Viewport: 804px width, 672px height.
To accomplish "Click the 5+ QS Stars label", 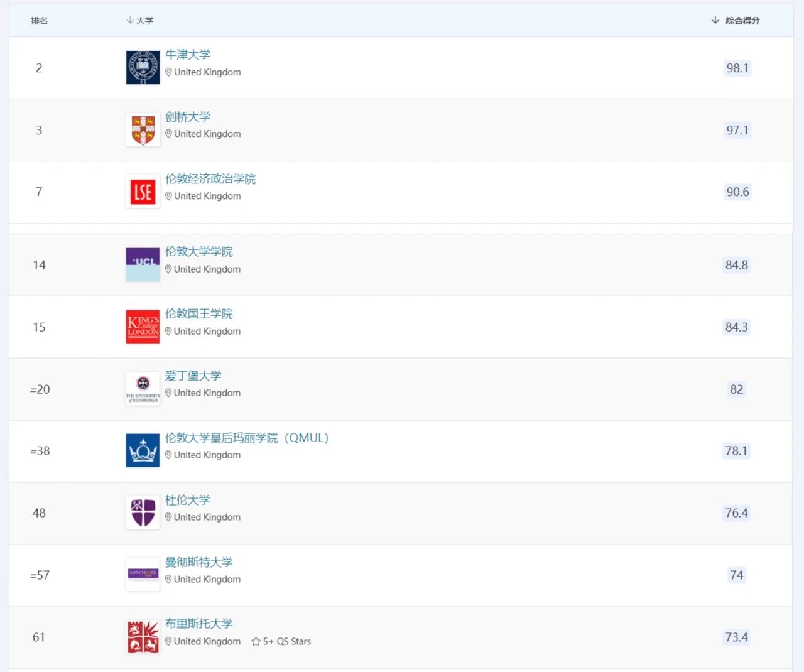I will pyautogui.click(x=287, y=641).
